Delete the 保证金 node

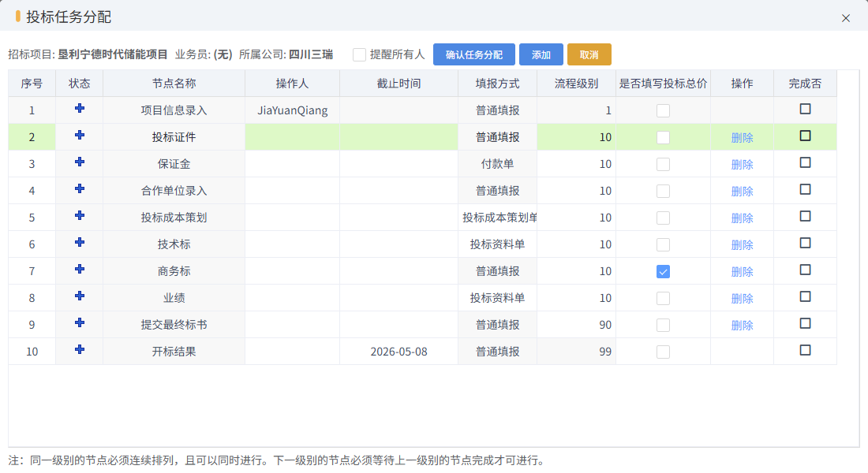click(742, 164)
